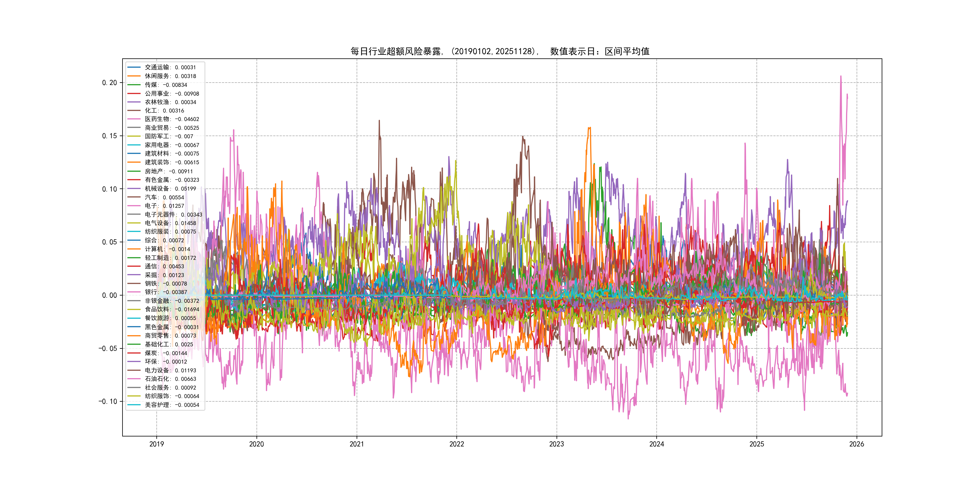
Task: Click the 2019 x-axis tick label
Action: click(156, 444)
